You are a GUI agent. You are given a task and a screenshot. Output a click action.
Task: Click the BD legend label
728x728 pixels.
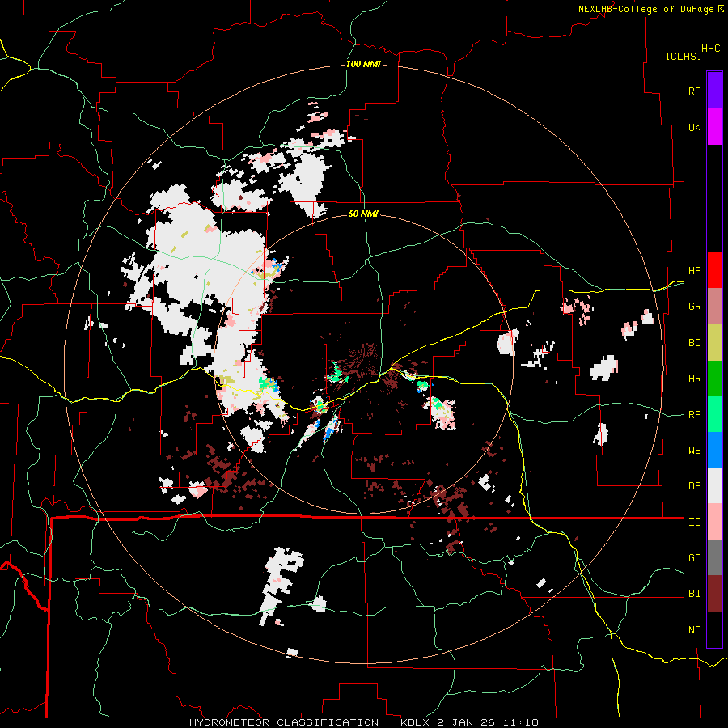point(694,343)
